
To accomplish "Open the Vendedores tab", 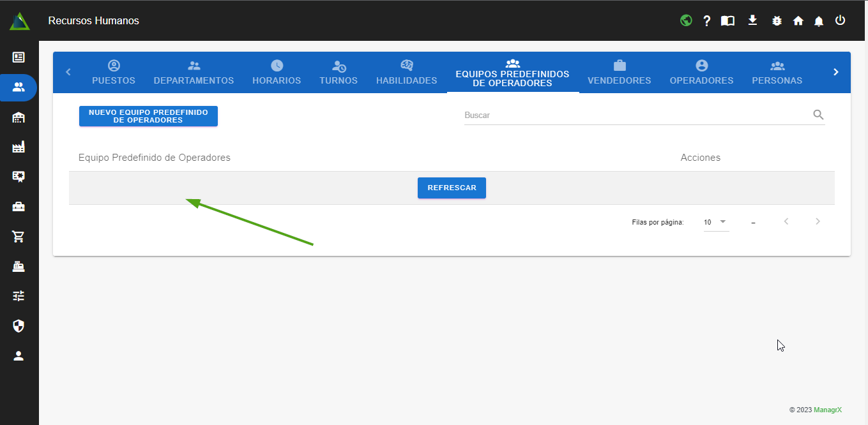I will click(619, 73).
